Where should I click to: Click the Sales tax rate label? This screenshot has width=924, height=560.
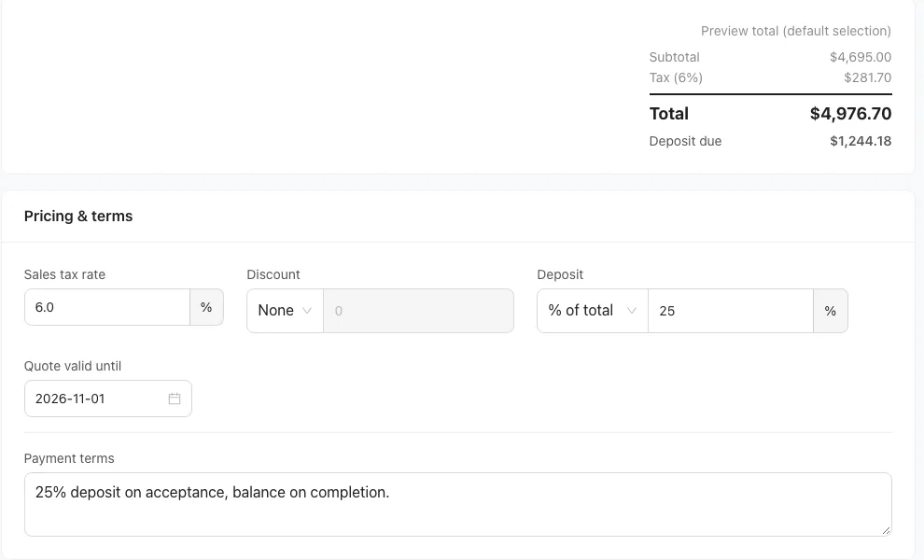64,274
